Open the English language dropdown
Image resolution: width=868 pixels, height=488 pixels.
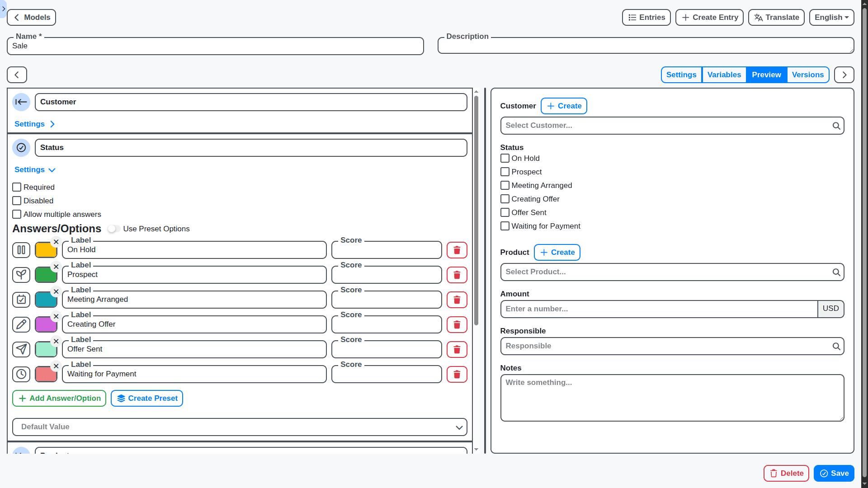[x=831, y=17]
